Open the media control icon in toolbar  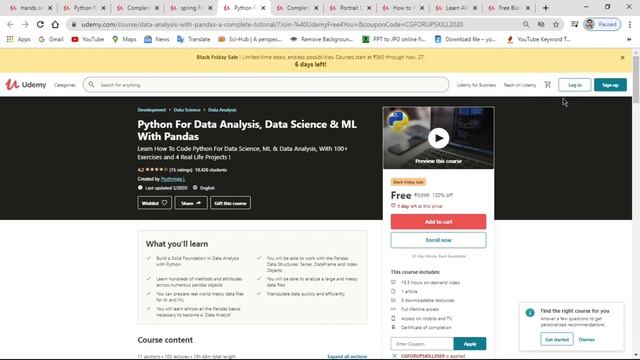[x=574, y=24]
